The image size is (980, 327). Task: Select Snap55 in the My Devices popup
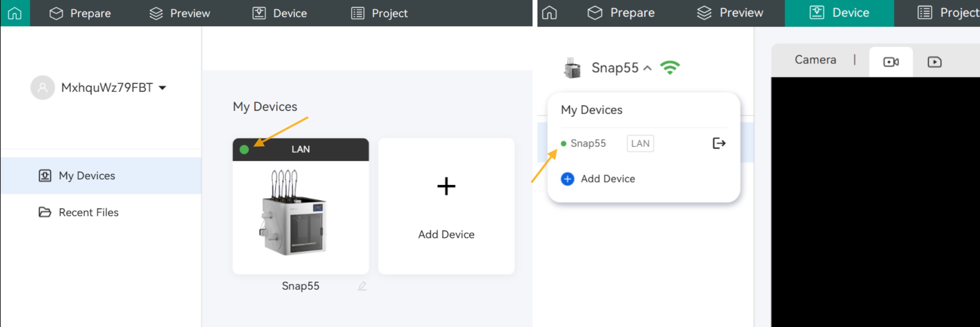[x=588, y=143]
